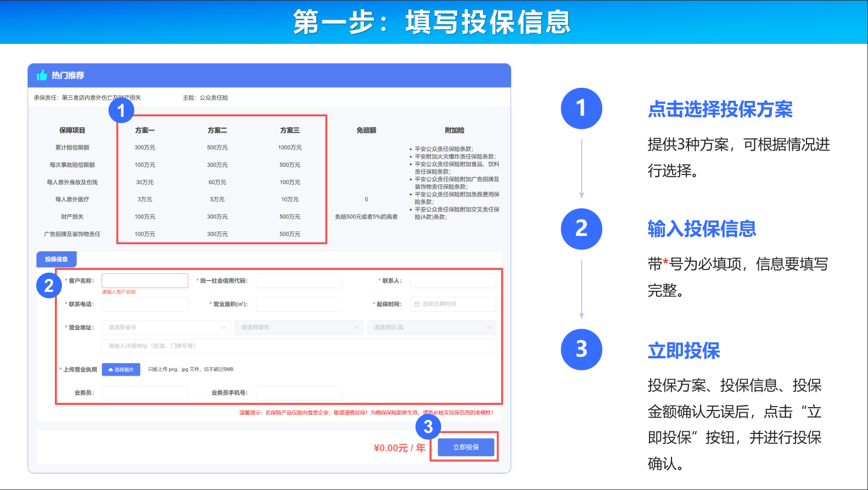Open the 请选择省份 province dropdown
Screen dimensions: 868x490
point(166,328)
